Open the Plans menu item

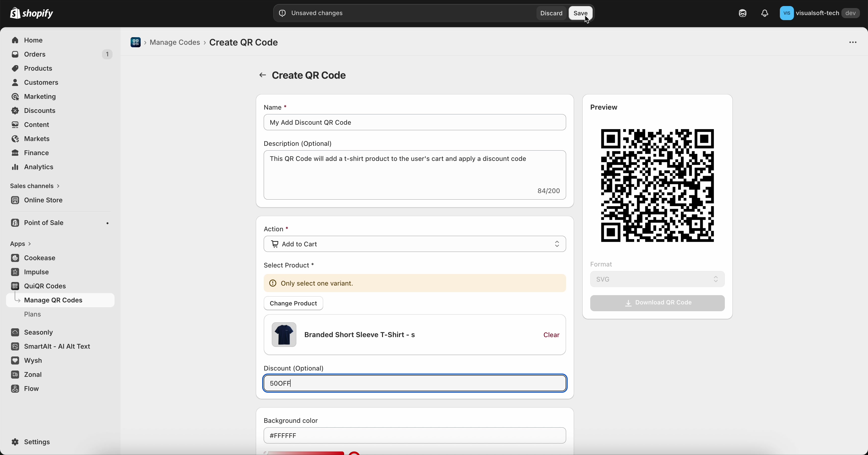point(32,314)
